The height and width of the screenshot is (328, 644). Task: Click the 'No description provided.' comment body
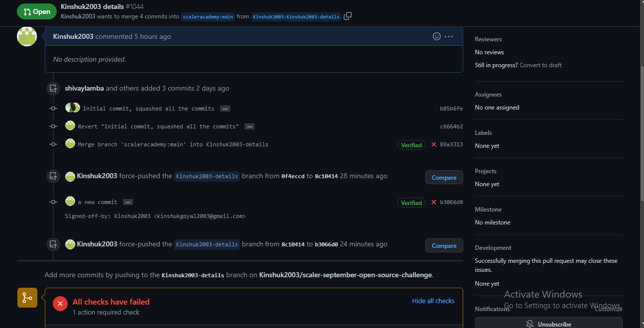[x=90, y=59]
